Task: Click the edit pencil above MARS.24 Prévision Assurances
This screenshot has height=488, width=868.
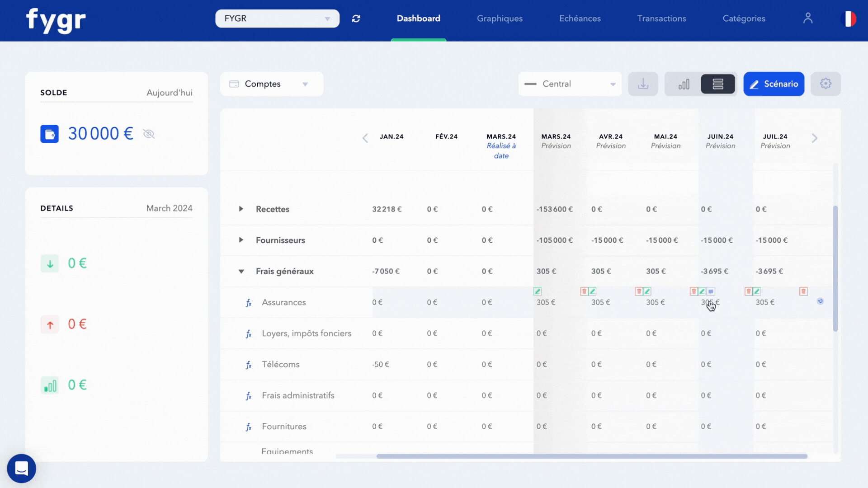Action: click(x=538, y=291)
